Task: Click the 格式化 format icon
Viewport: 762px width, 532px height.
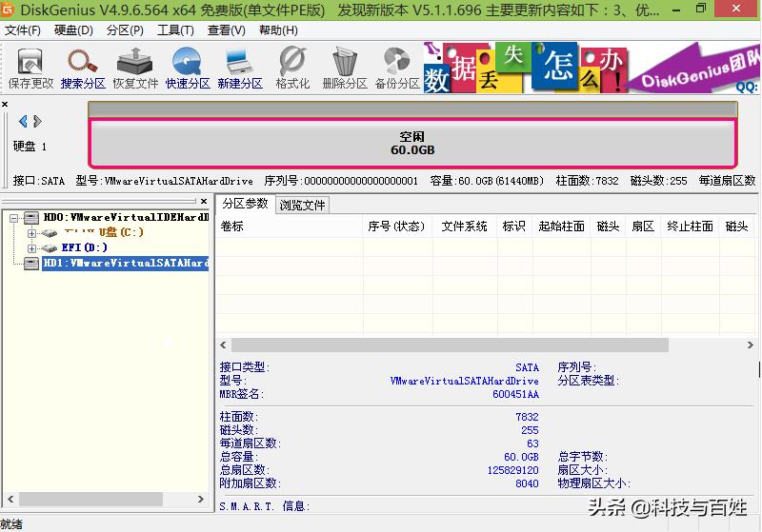Action: [292, 68]
